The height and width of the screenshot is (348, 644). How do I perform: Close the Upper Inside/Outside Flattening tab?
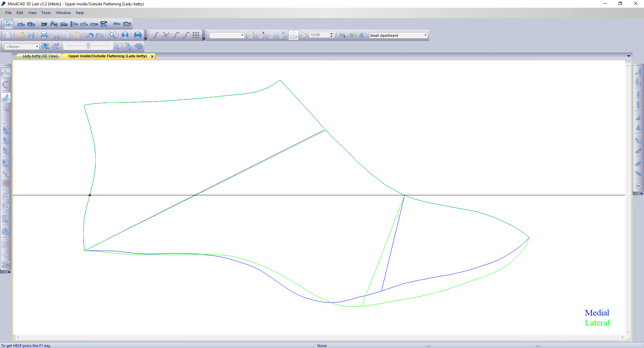[x=152, y=56]
